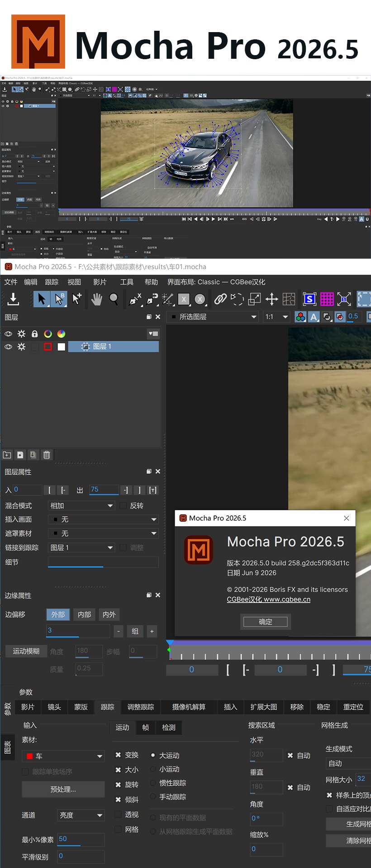Click the Create new layer page icon
Image resolution: width=371 pixels, height=868 pixels.
(x=20, y=455)
